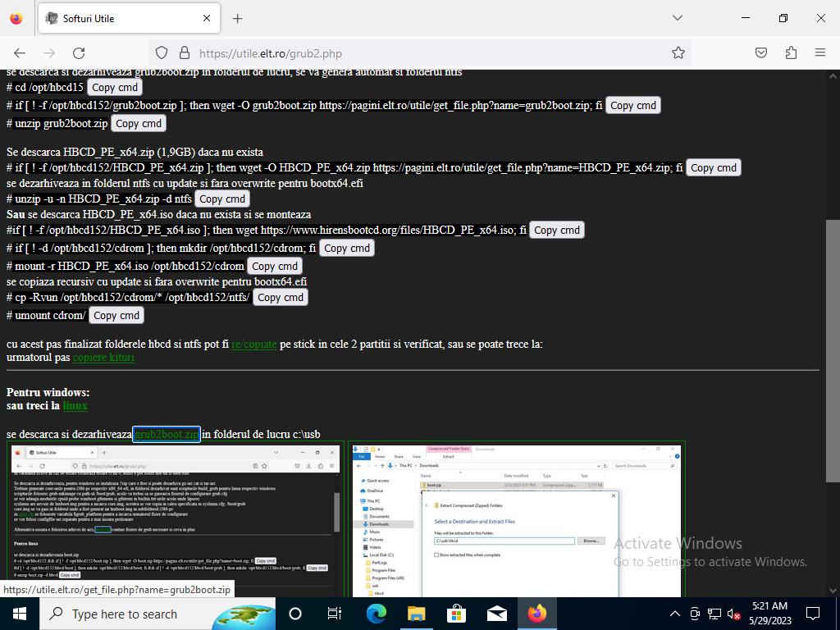Click the tracking protection shield icon
The height and width of the screenshot is (630, 840).
[162, 53]
